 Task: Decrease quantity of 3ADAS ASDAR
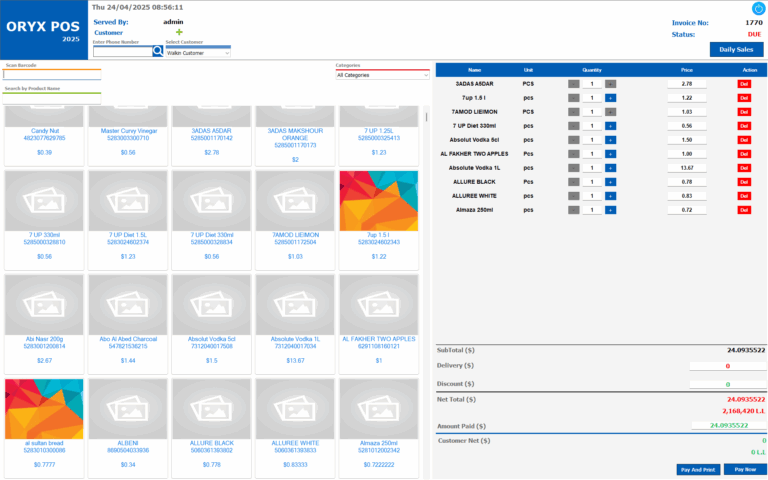point(574,84)
